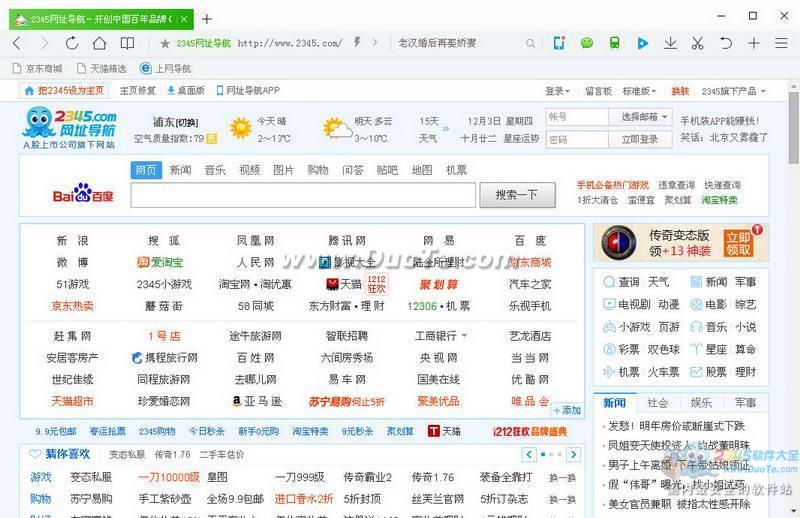Click the 电视剧 TV icon
This screenshot has width=800, height=518.
tap(609, 305)
